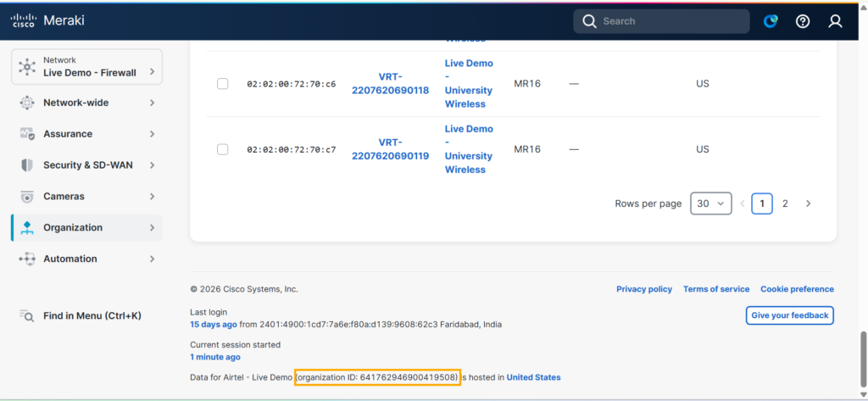This screenshot has height=401, width=868.
Task: Expand Assurance submenu chevron
Action: coord(153,134)
